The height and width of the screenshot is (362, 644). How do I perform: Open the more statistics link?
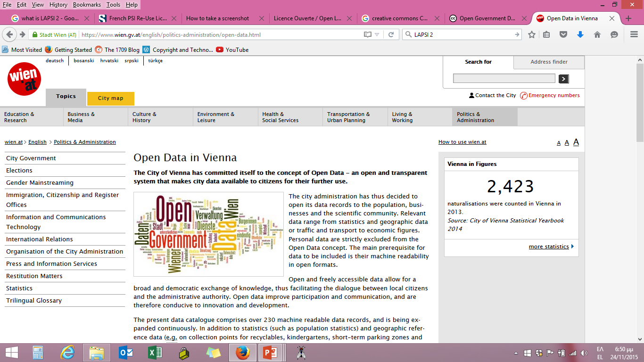(x=549, y=247)
